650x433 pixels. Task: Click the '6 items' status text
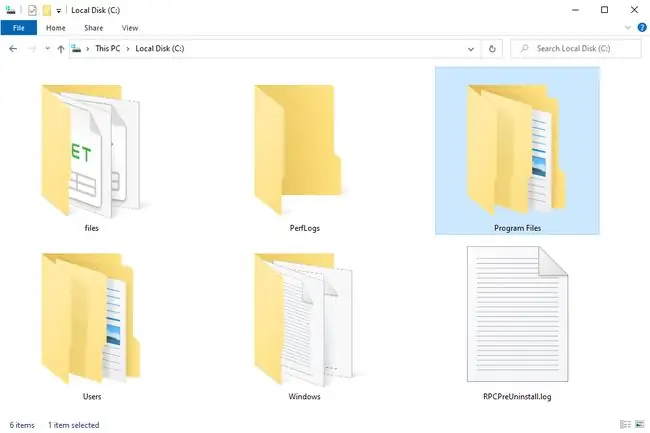22,425
